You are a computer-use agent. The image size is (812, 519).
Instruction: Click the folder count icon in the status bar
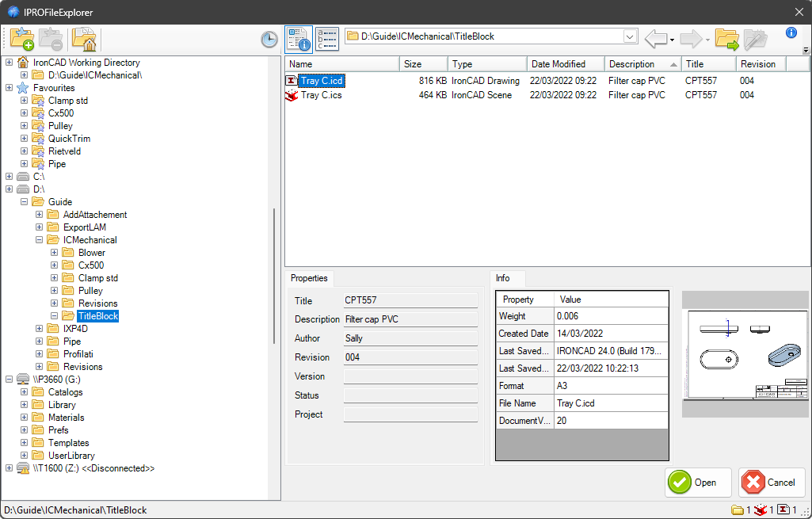[x=738, y=509]
